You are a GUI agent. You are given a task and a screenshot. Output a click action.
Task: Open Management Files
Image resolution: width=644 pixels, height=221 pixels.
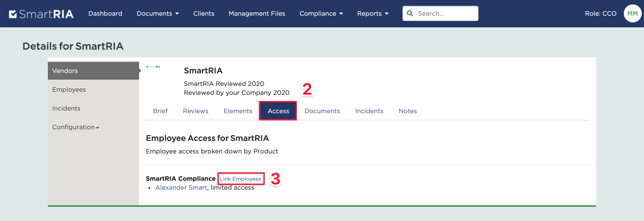pos(257,13)
